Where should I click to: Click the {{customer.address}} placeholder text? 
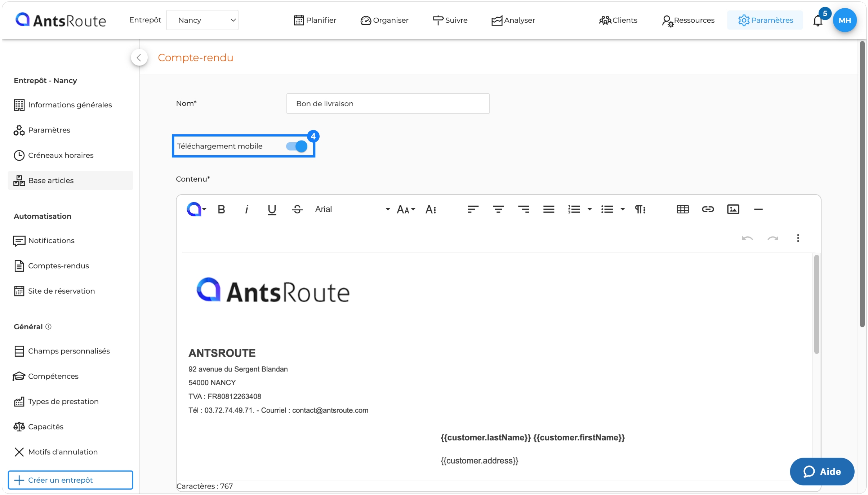[479, 461]
